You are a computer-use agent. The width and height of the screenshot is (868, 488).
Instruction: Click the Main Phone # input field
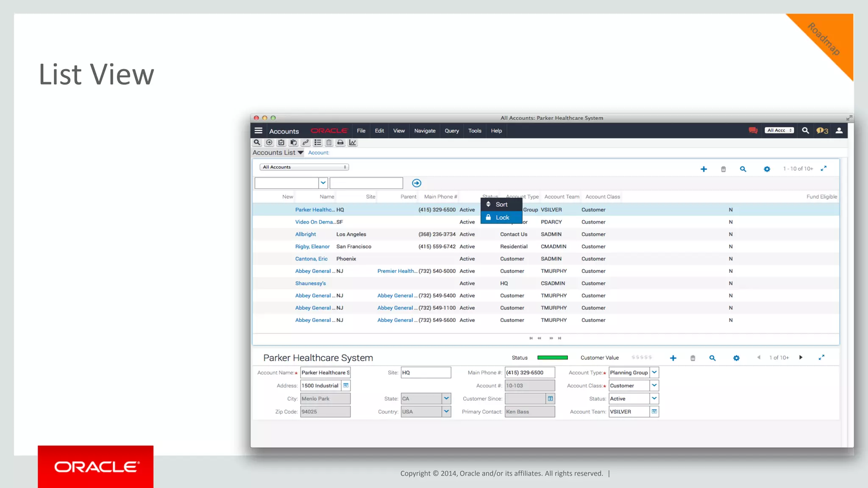coord(530,372)
